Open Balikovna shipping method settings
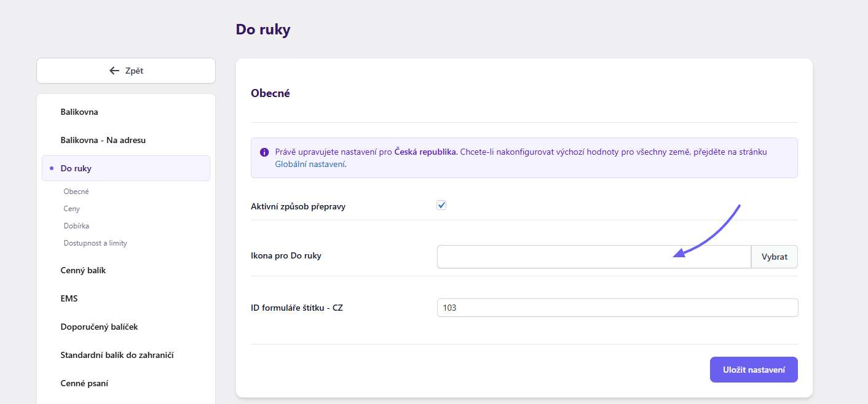868x404 pixels. 79,112
